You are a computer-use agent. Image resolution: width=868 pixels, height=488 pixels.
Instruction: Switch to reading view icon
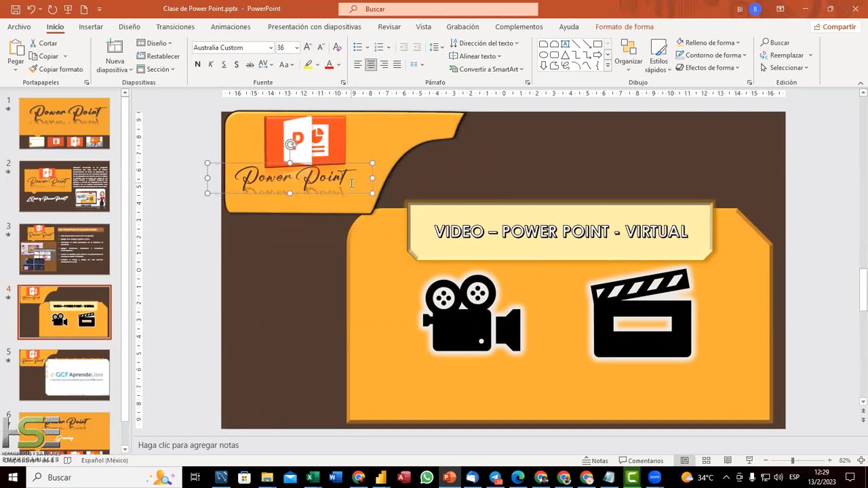(728, 460)
